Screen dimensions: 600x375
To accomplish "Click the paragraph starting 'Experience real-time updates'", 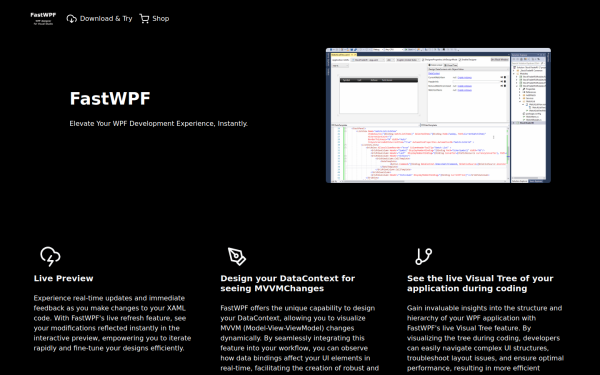I will [x=112, y=323].
